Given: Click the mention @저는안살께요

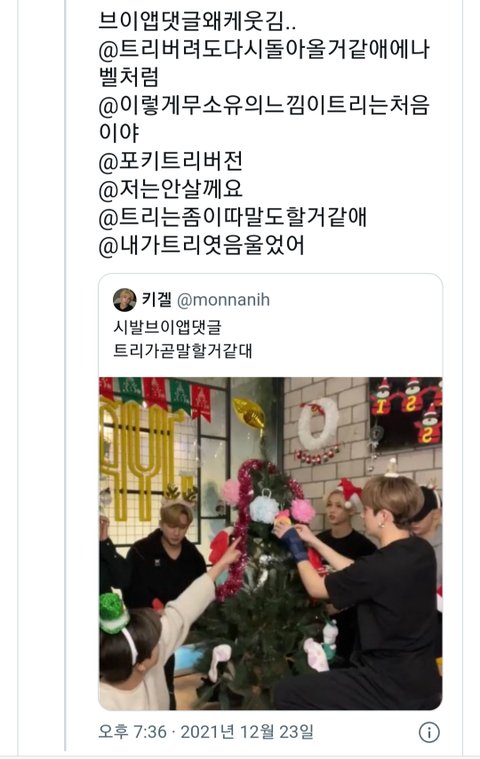Looking at the screenshot, I should (170, 190).
